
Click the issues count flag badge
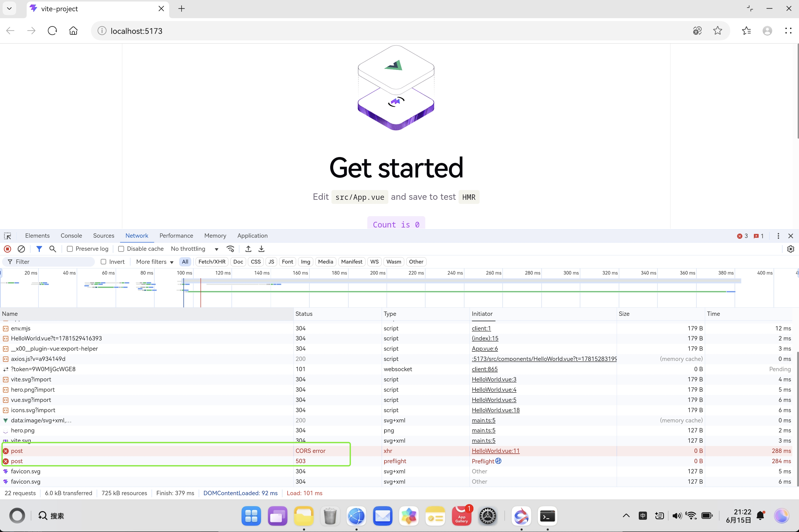pos(759,236)
